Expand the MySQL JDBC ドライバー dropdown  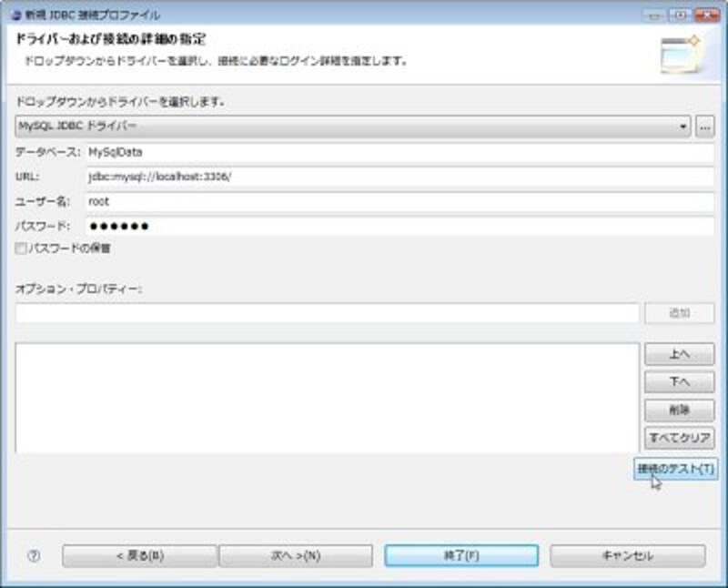tap(353, 127)
